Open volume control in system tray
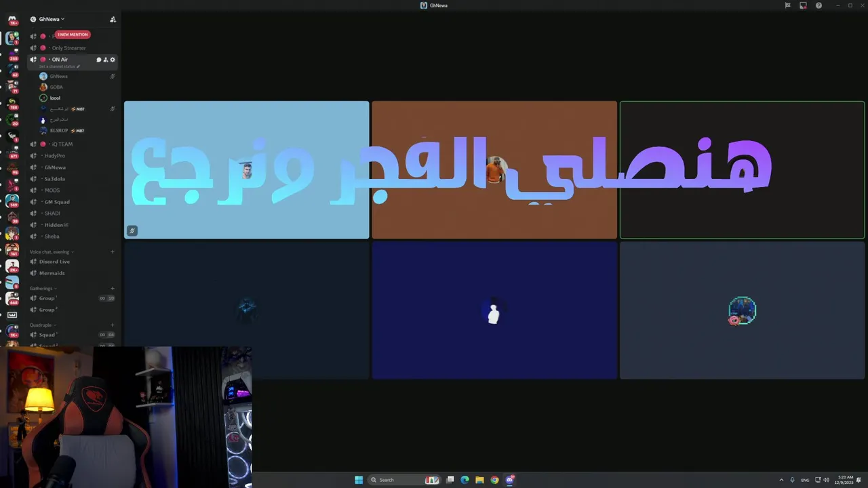 826,480
